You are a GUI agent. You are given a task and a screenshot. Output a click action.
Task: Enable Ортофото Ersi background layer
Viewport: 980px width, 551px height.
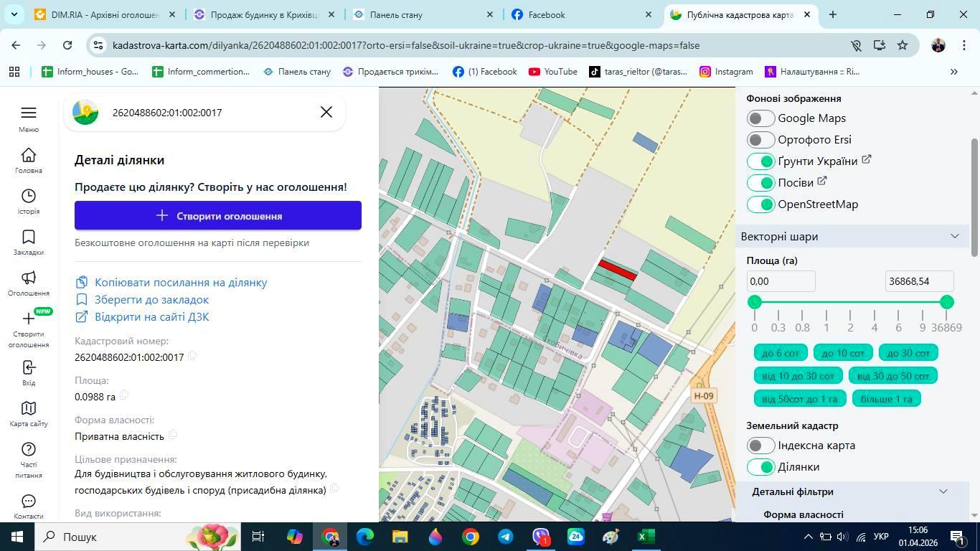[760, 140]
